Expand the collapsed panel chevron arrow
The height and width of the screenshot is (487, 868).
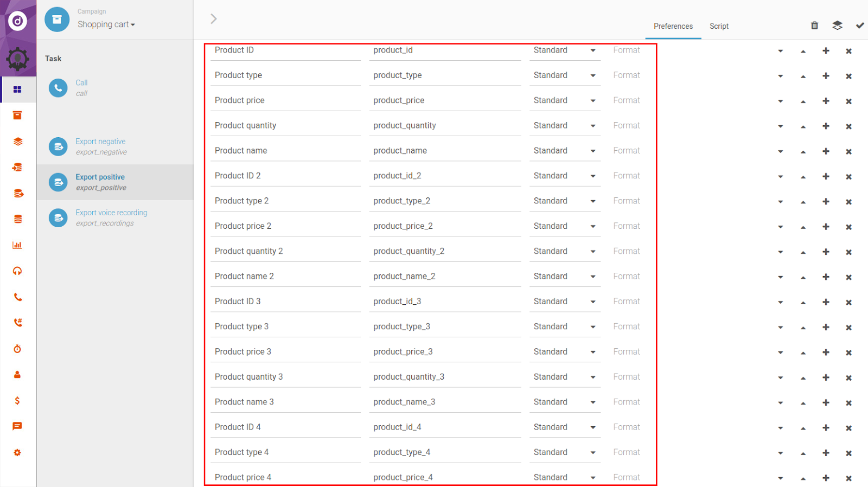click(214, 19)
